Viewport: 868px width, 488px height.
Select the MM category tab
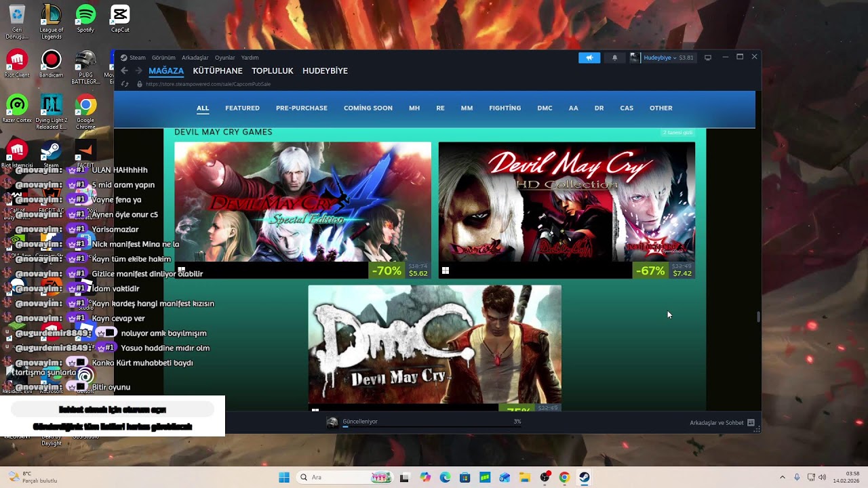point(467,108)
